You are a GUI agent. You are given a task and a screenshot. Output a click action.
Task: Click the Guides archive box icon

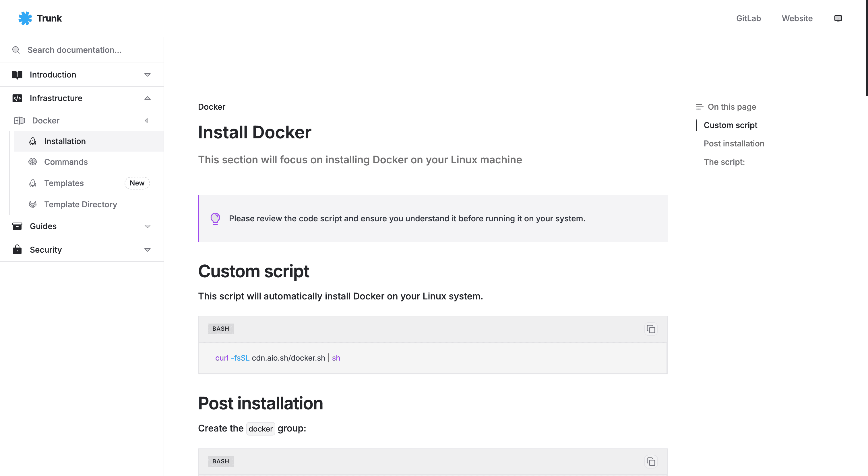pos(17,226)
